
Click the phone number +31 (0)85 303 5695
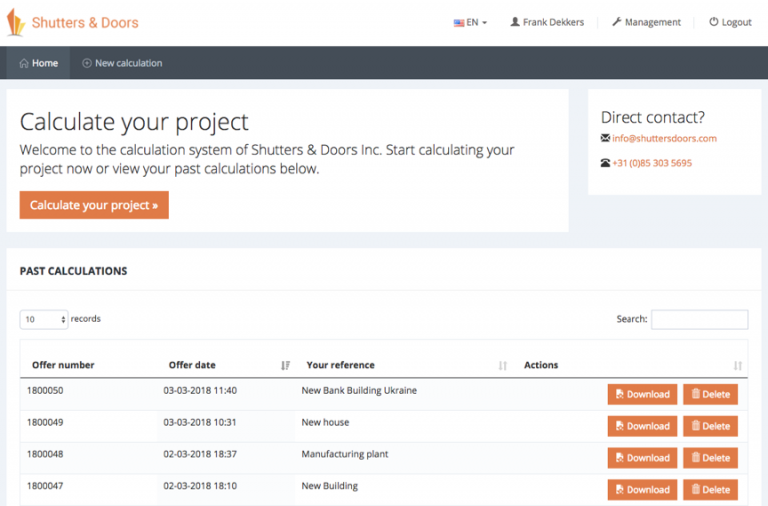click(x=652, y=163)
